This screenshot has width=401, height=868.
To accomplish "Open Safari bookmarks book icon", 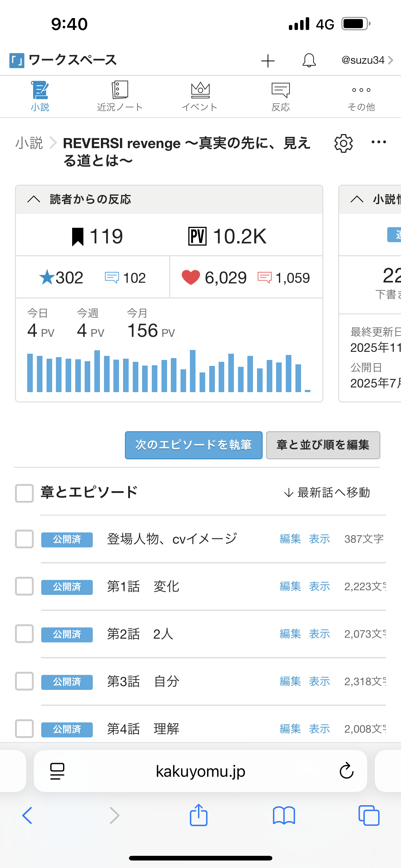I will tap(284, 816).
